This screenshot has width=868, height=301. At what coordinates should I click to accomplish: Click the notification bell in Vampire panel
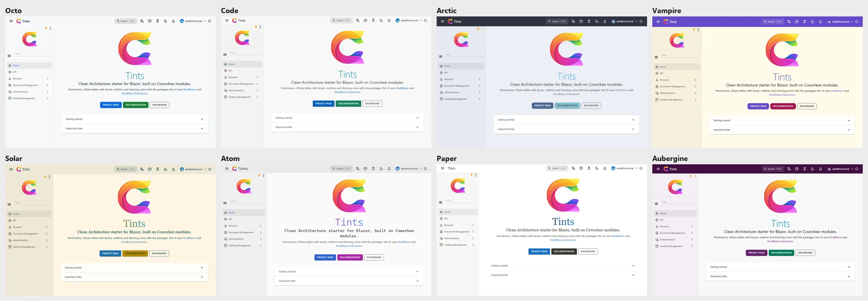820,22
